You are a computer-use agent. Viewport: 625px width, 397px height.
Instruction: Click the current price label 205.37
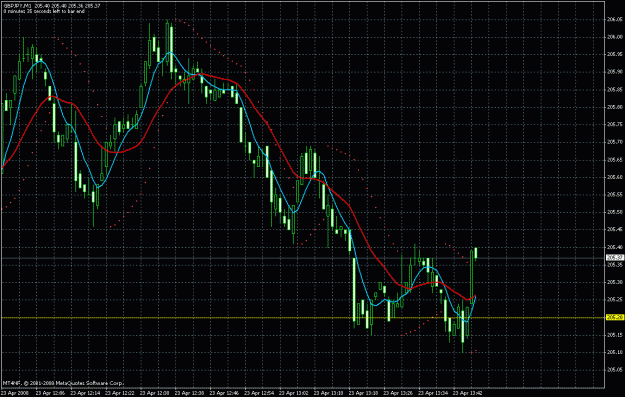coord(614,258)
